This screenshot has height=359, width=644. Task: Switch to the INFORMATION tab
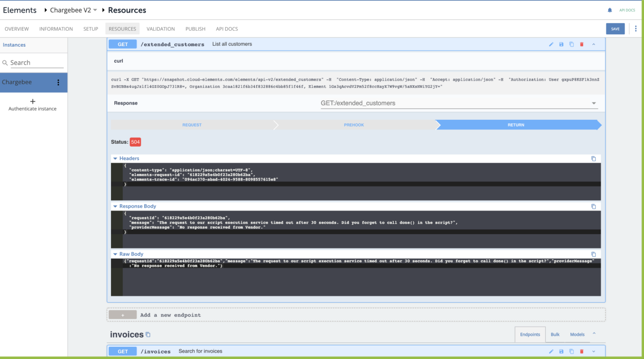click(x=56, y=29)
